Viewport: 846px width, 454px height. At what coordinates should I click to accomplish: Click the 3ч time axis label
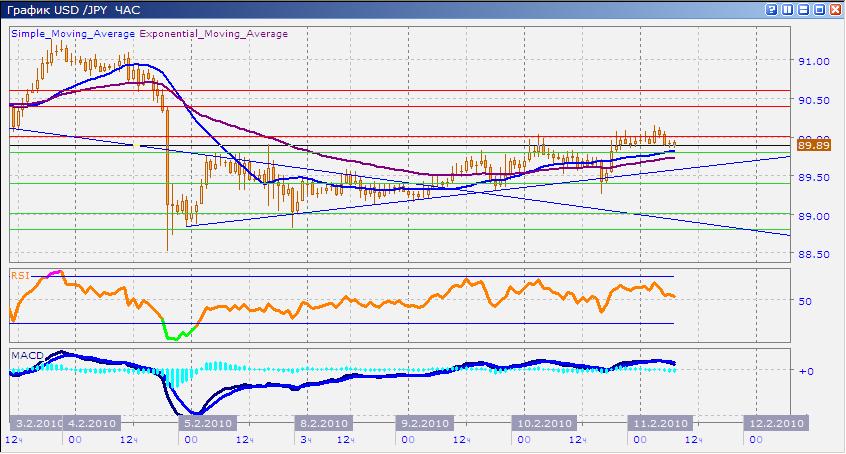(306, 440)
